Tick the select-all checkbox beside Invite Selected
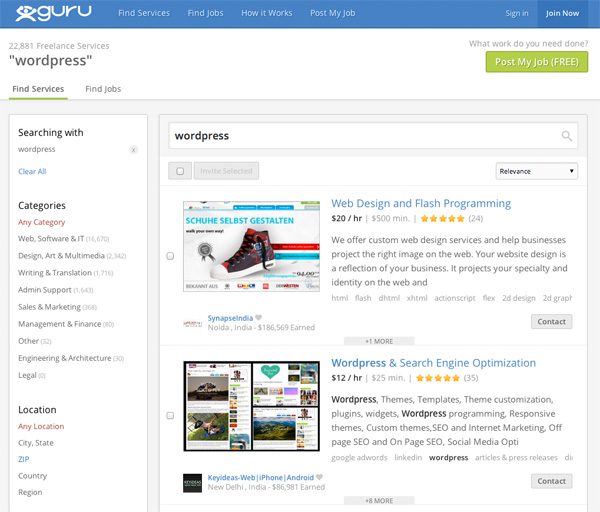 pyautogui.click(x=180, y=171)
